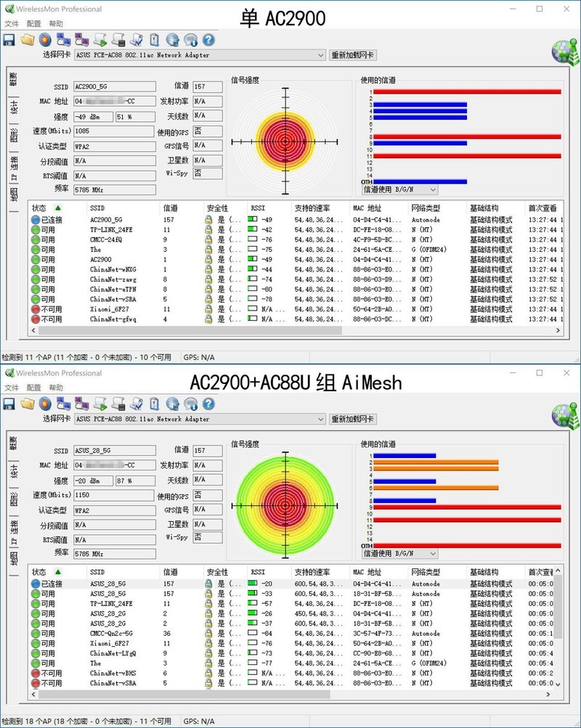The image size is (581, 728).
Task: Select the clipboard report icon on the toolbar
Action: (x=153, y=38)
